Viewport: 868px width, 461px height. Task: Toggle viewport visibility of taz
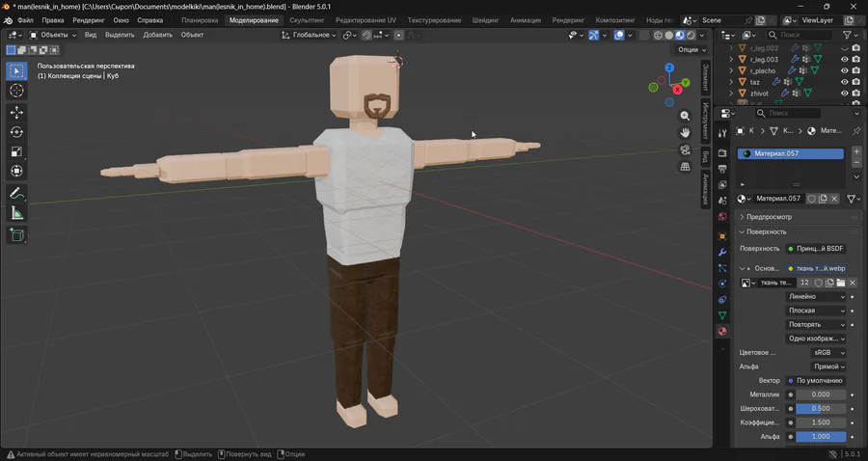[844, 82]
